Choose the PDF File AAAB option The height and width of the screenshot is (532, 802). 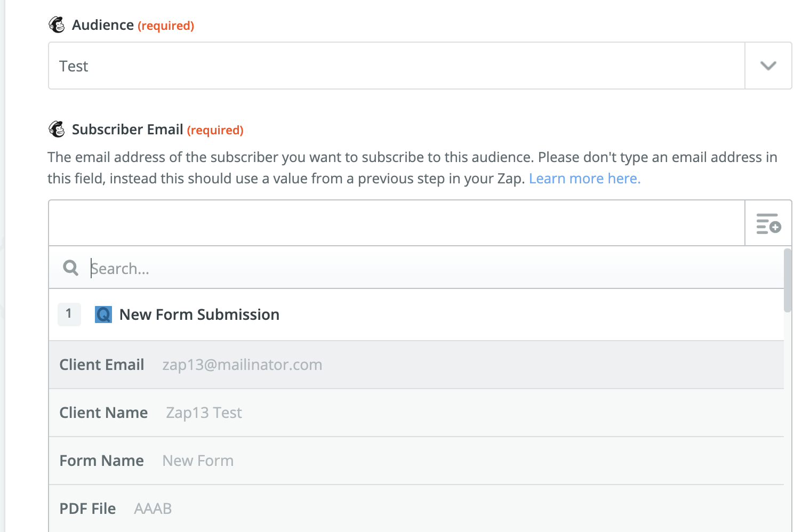pos(416,508)
